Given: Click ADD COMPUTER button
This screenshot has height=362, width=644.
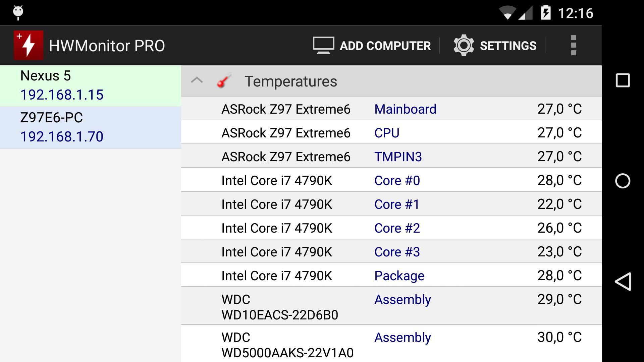Looking at the screenshot, I should click(x=371, y=45).
